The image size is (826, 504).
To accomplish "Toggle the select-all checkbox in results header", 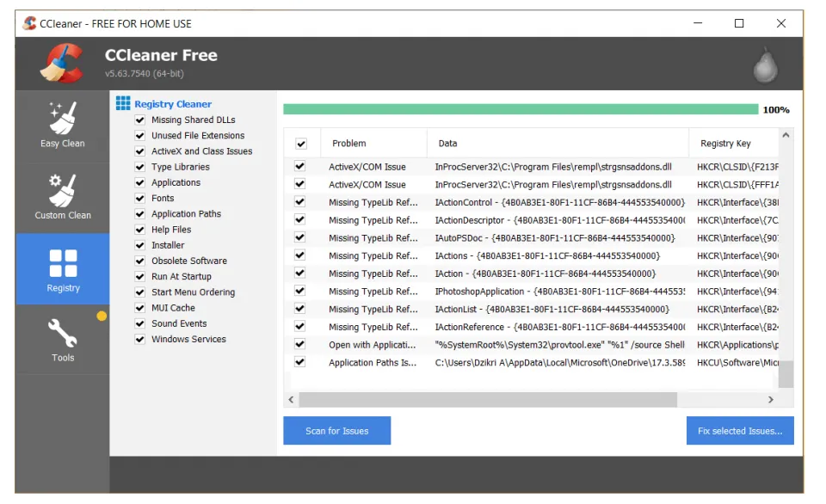I will click(301, 144).
